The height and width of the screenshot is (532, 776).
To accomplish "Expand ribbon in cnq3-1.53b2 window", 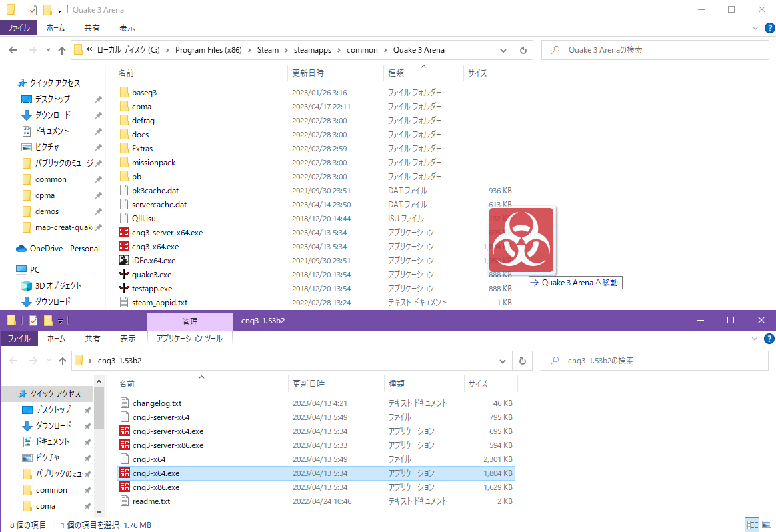I will 755,339.
